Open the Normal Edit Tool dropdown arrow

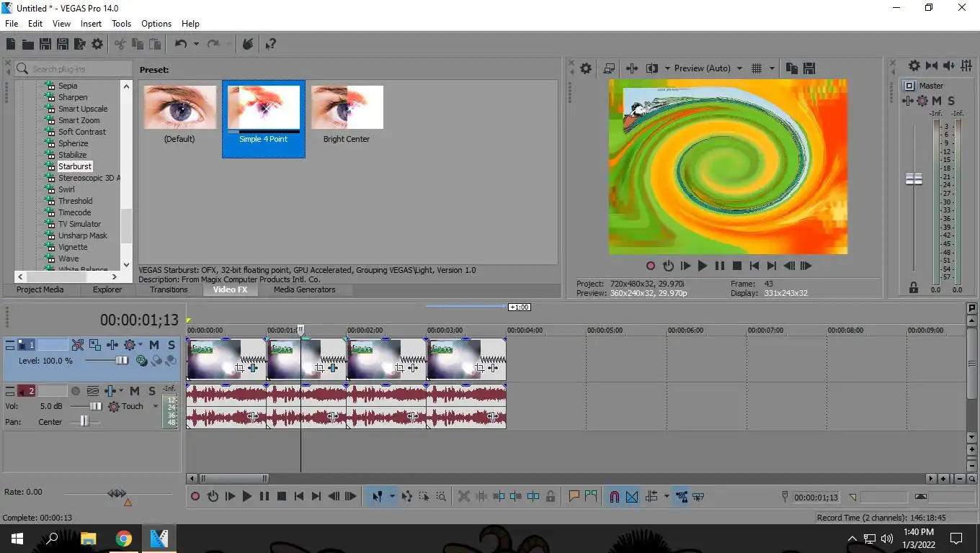tap(392, 496)
